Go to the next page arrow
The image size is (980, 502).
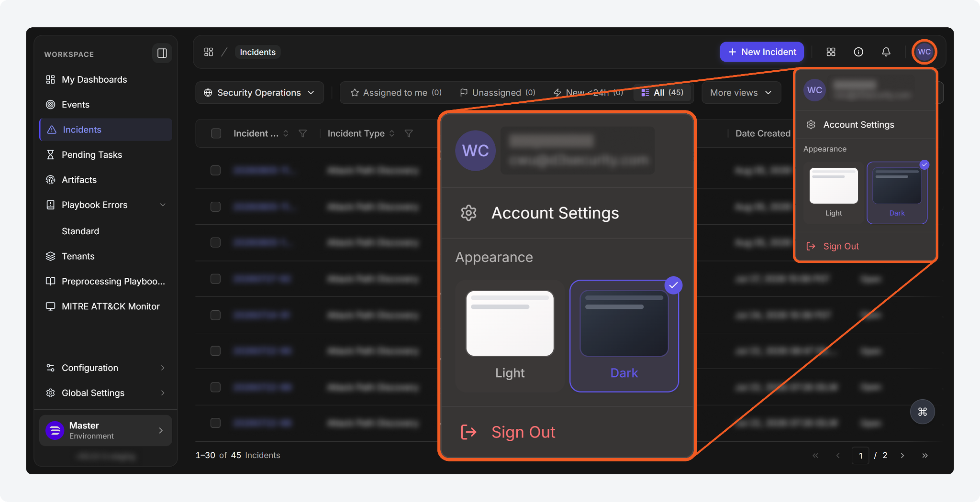[902, 455]
